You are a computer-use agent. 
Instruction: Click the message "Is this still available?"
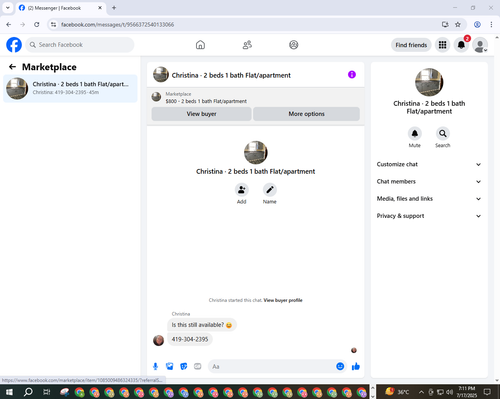click(x=202, y=325)
